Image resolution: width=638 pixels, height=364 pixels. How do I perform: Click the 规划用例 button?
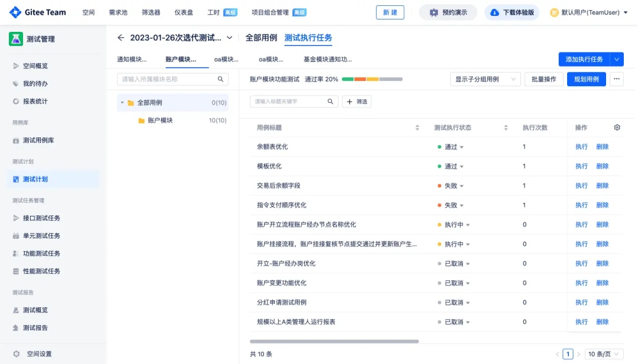tap(587, 79)
